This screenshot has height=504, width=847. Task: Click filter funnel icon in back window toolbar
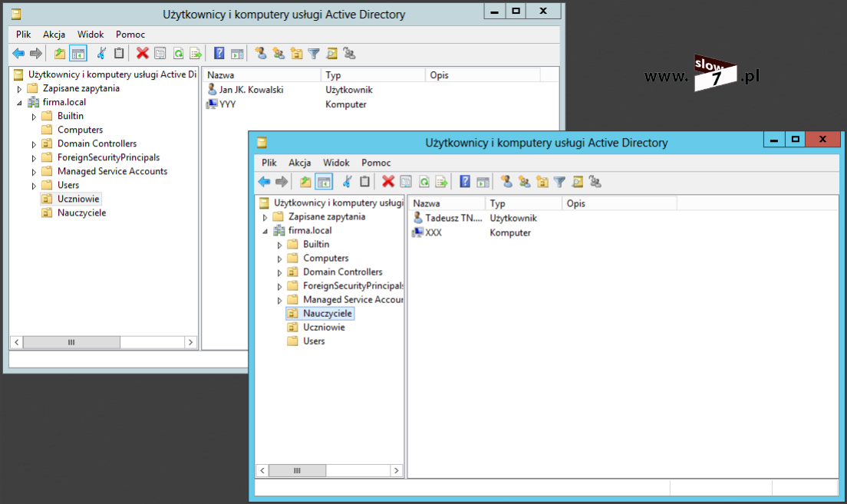[x=314, y=54]
